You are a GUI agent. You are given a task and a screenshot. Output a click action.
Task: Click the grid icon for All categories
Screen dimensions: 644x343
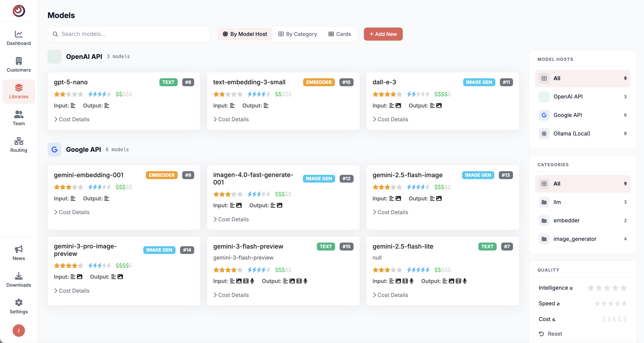544,184
